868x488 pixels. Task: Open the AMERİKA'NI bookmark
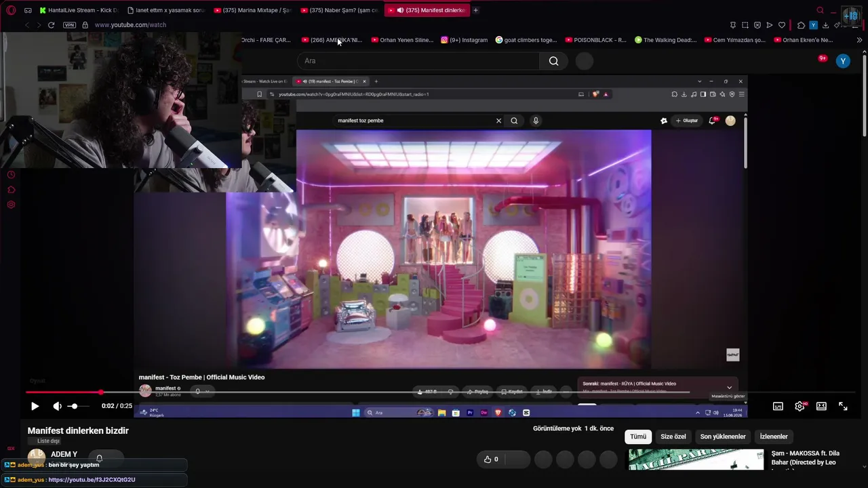click(x=332, y=40)
